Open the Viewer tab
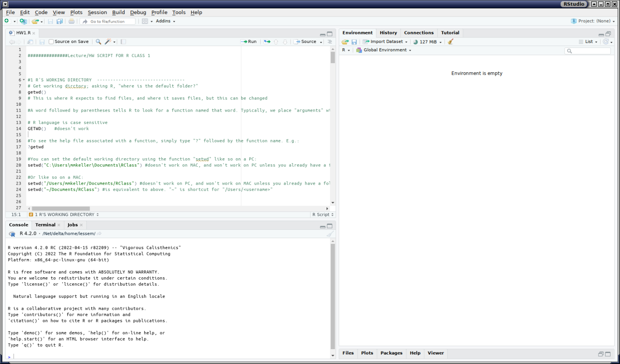 [436, 353]
